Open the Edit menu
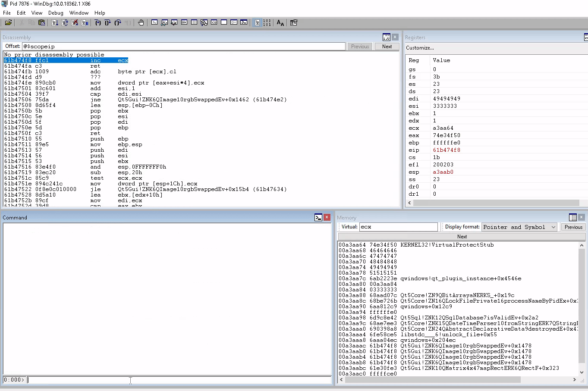Viewport: 588px width, 391px height. point(21,13)
